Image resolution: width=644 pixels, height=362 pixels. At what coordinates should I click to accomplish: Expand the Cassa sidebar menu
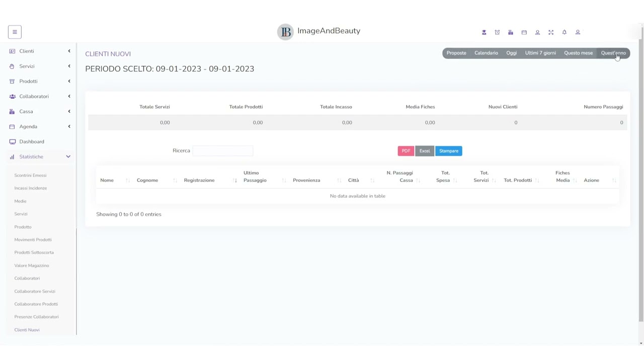pyautogui.click(x=40, y=112)
